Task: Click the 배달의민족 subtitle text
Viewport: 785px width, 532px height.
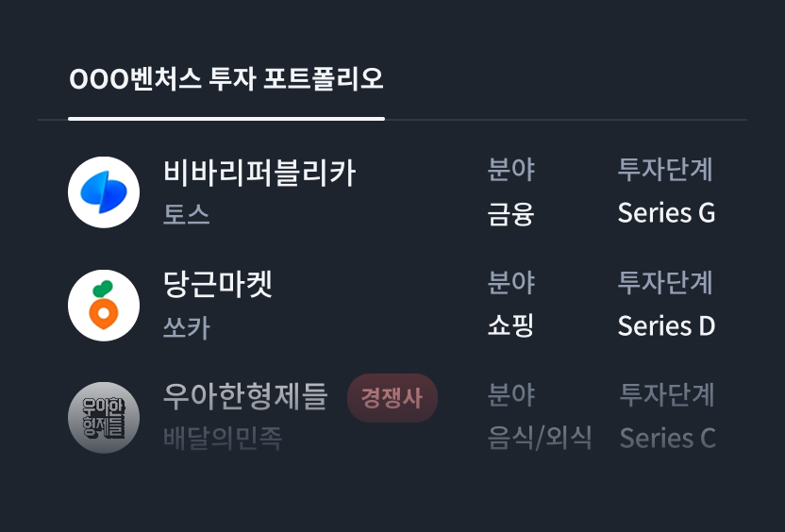Action: pos(223,439)
